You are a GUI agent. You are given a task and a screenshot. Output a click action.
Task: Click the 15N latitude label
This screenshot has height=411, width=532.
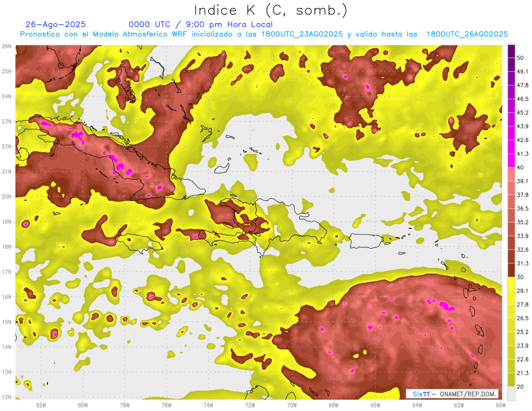(x=6, y=322)
